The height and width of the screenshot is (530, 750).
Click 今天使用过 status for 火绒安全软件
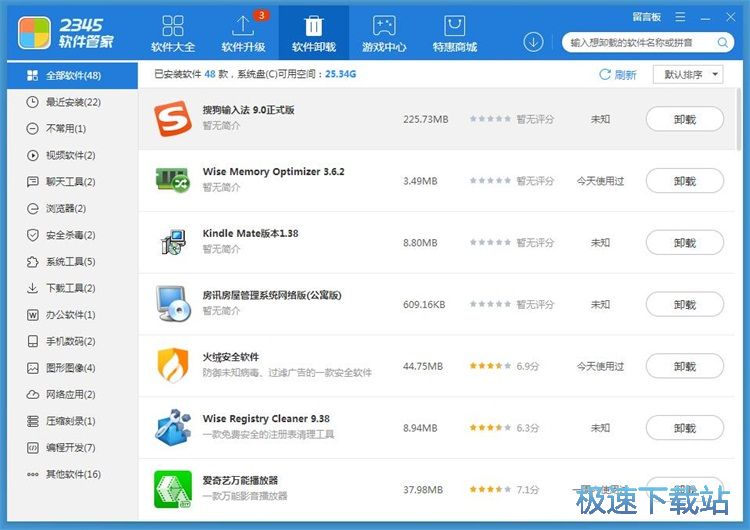600,366
